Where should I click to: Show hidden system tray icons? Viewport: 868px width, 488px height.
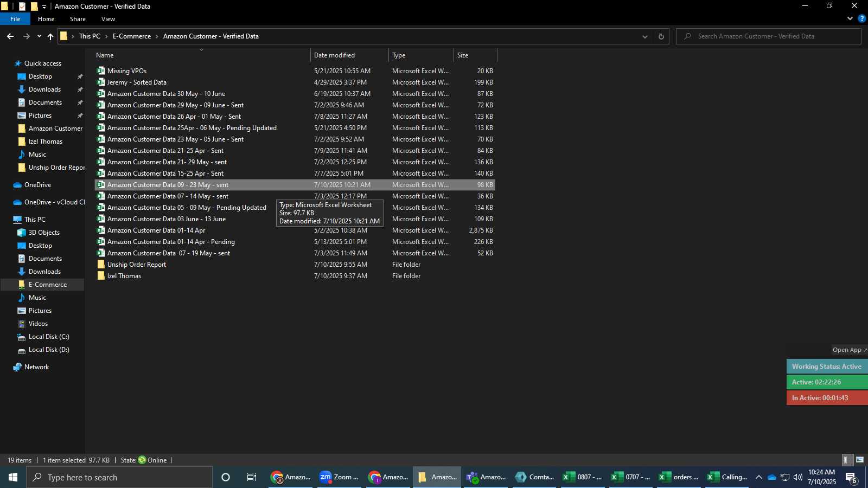pos(758,477)
